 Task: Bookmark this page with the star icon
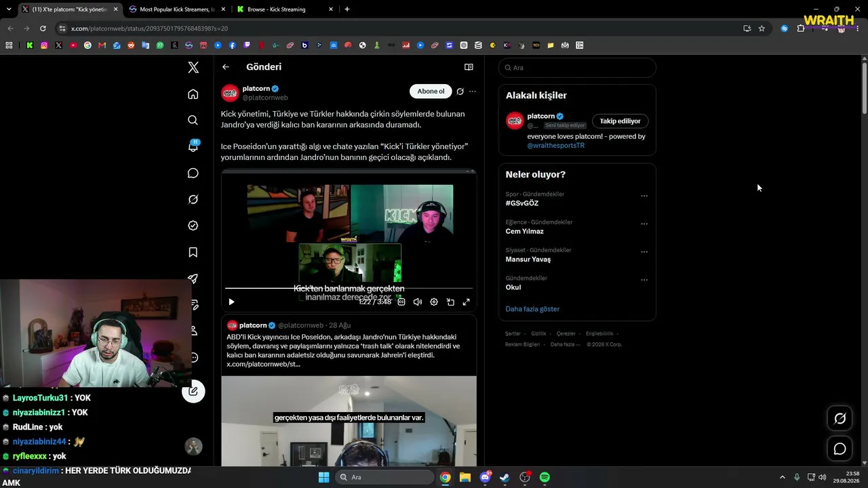click(x=762, y=28)
